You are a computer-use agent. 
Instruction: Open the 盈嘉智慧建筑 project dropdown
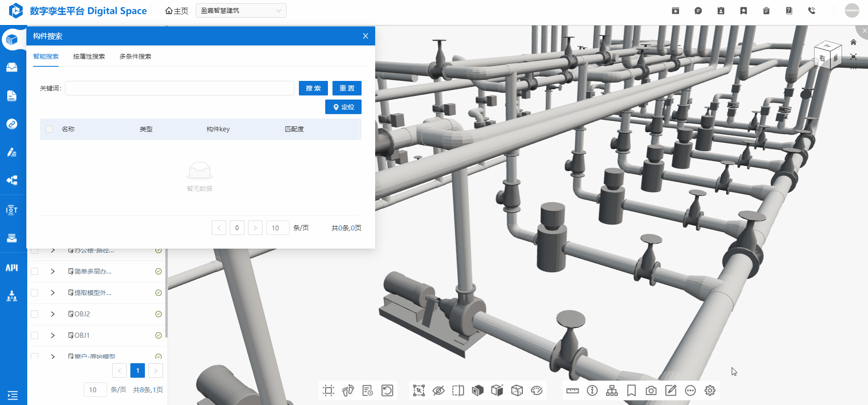241,10
